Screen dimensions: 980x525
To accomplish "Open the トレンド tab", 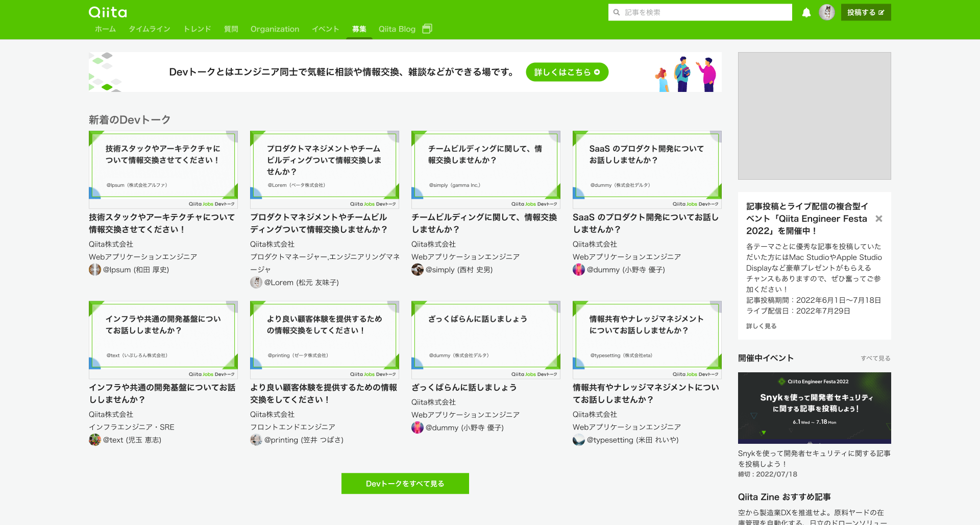I will [x=197, y=29].
